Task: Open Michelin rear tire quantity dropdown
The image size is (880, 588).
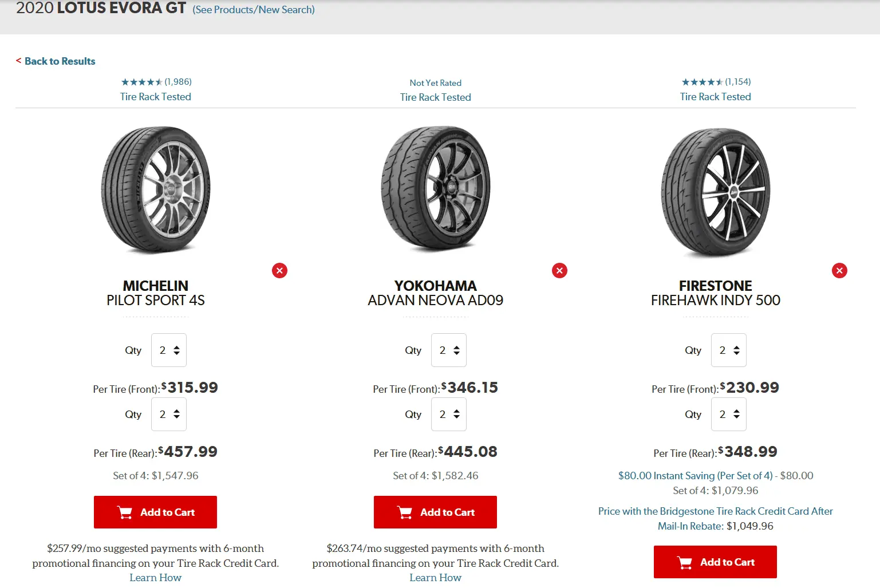Action: 169,415
